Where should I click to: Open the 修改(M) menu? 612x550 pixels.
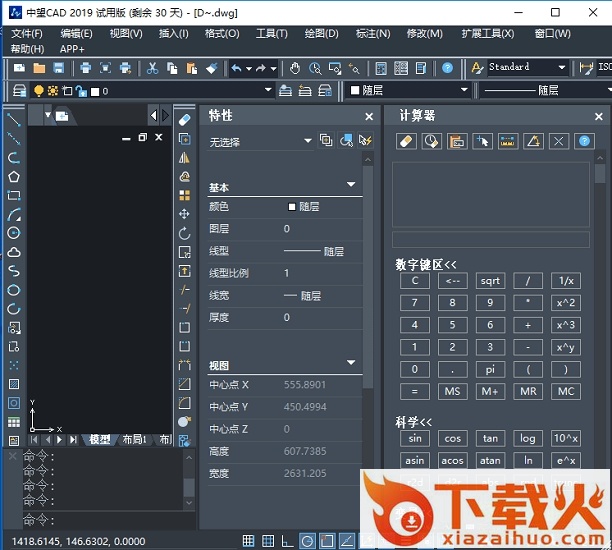pos(425,34)
